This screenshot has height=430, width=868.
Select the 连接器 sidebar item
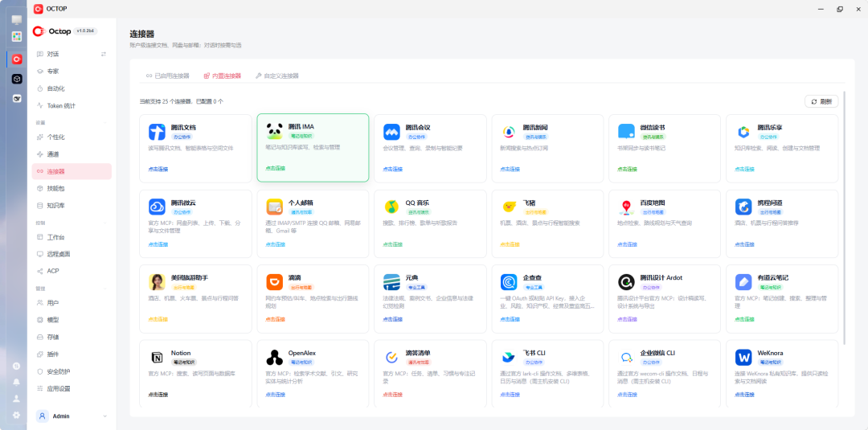[x=72, y=171]
